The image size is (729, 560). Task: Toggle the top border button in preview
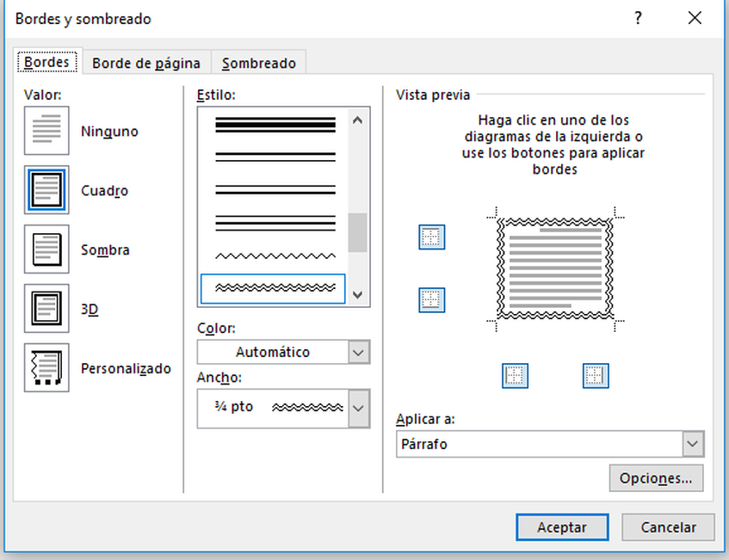click(x=431, y=237)
